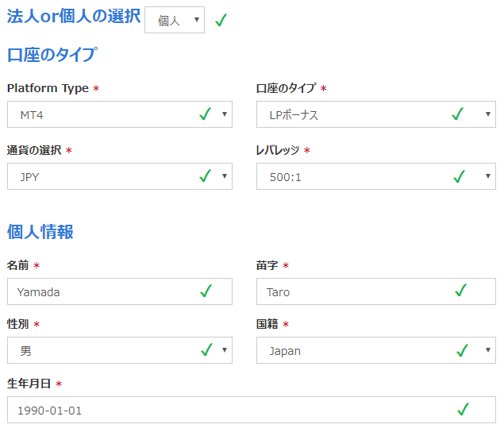Click the green checkmark beside 個人 selector
504x432 pixels.
[221, 21]
